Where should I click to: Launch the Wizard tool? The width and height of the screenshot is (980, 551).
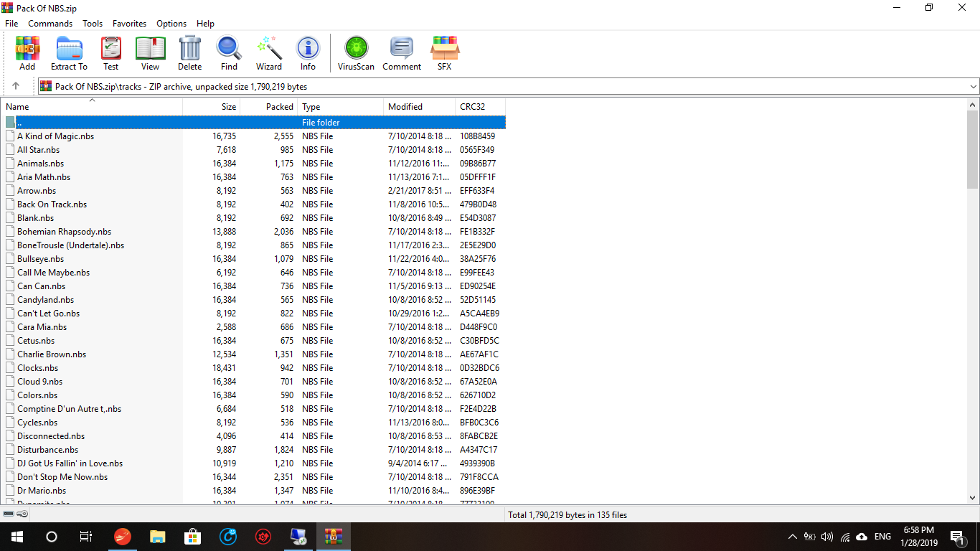coord(269,54)
